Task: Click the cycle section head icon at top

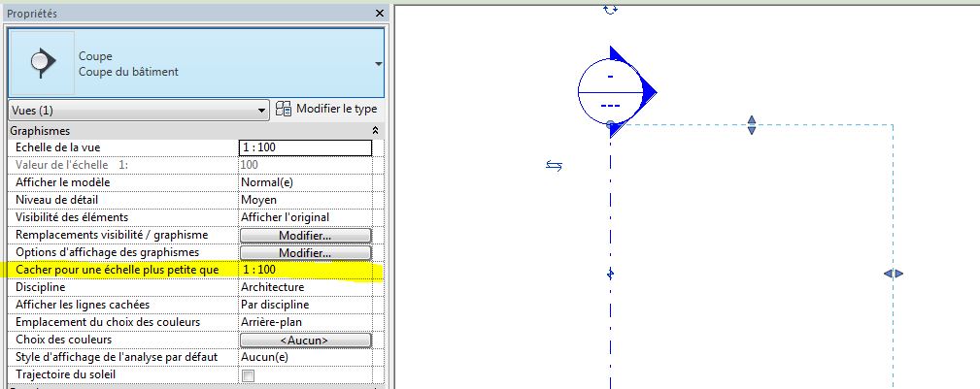Action: coord(610,8)
